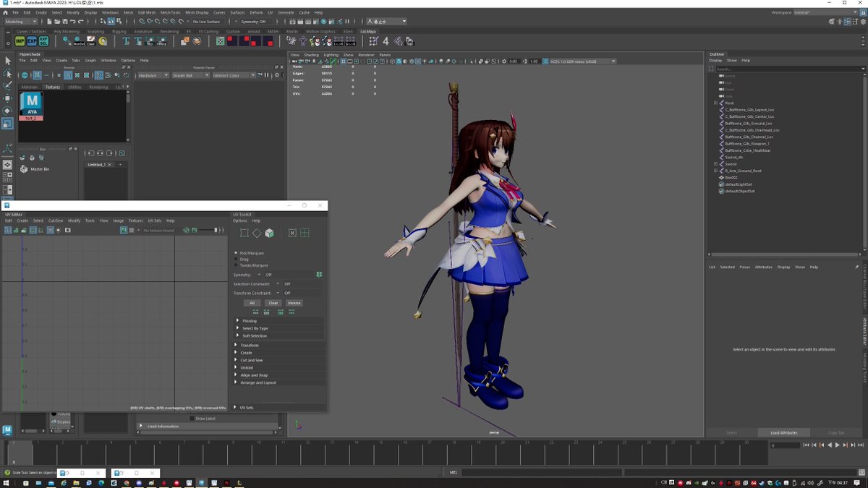
Task: Click the EXP SEL shelf icon
Action: 43,41
